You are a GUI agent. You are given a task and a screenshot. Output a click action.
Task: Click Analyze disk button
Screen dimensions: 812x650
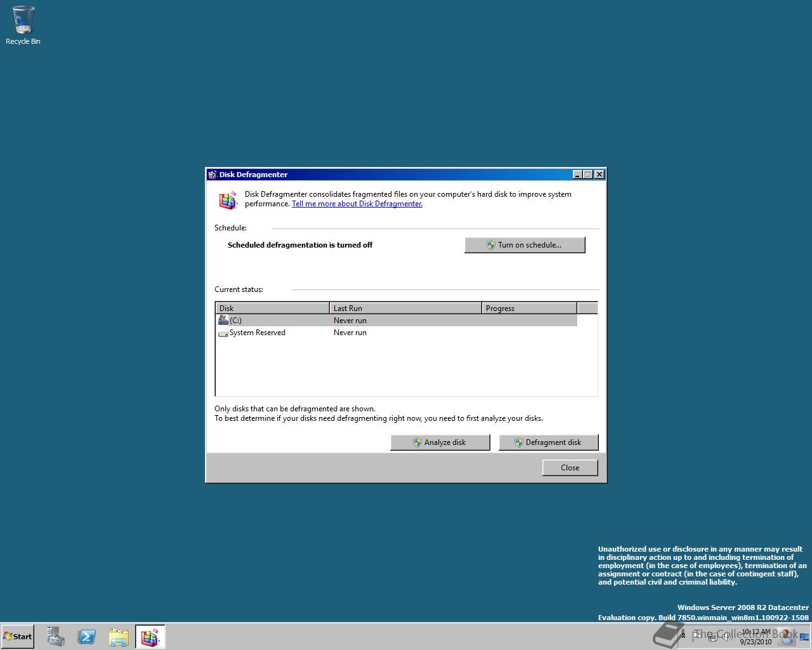440,442
